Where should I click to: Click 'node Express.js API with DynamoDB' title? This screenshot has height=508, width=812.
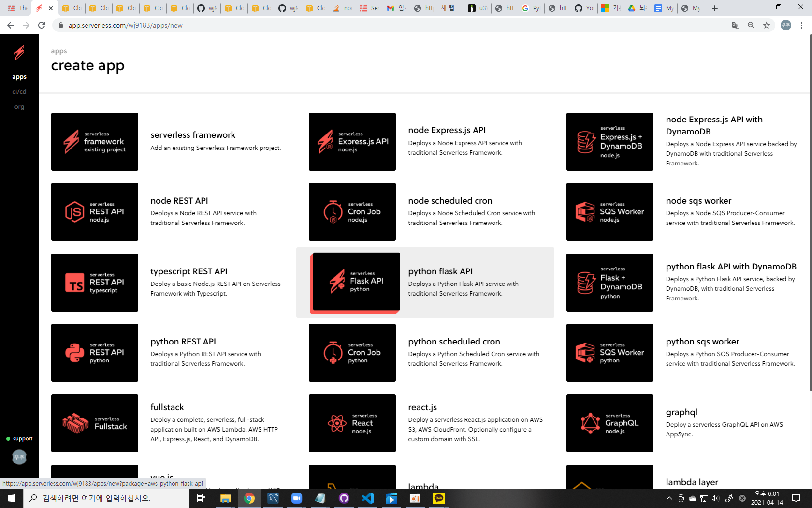714,125
